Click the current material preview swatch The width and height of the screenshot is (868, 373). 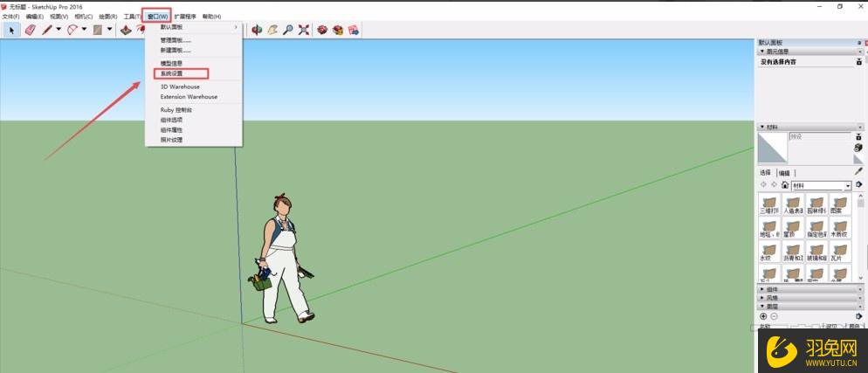click(x=772, y=149)
